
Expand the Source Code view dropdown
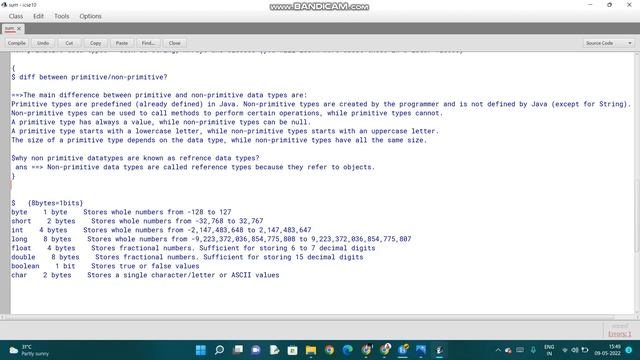609,43
